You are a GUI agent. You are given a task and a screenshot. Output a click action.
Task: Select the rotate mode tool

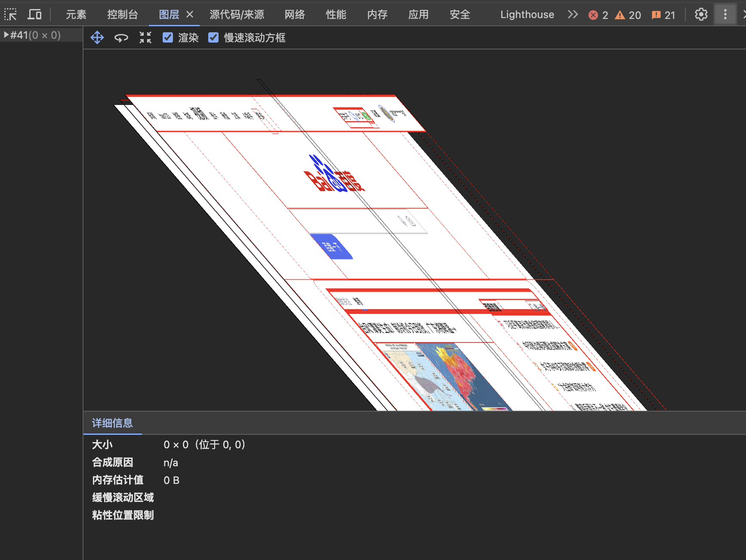tap(121, 38)
